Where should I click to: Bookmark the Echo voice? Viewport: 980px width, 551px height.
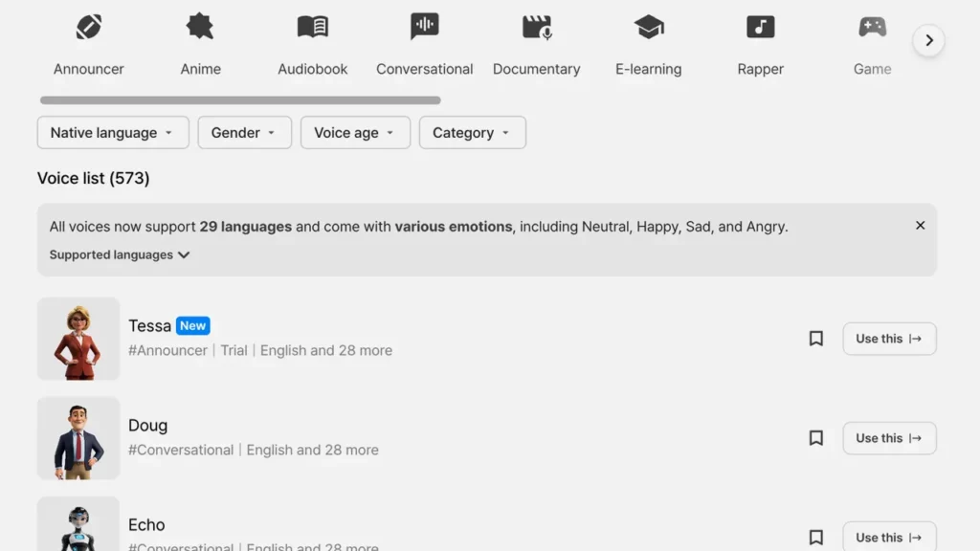pos(815,538)
